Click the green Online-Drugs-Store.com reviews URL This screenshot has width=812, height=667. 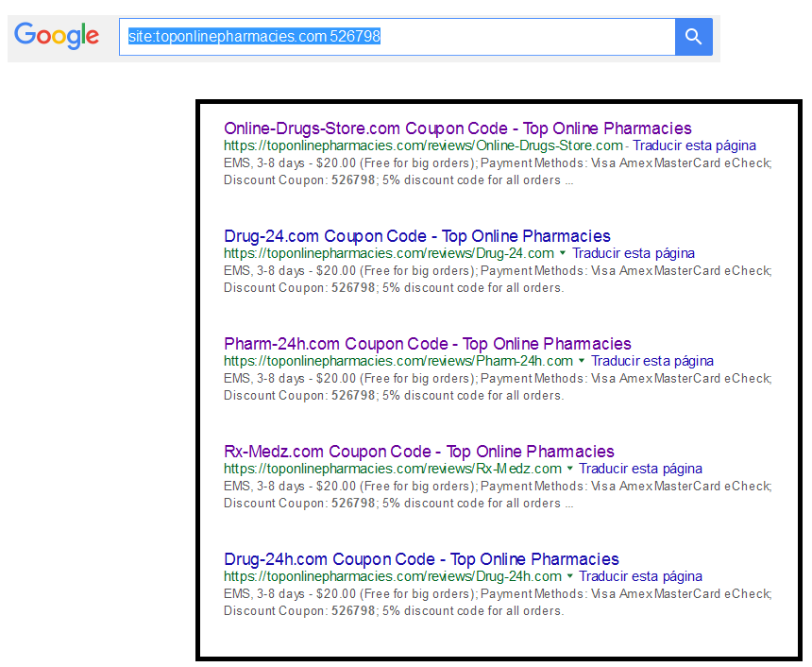coord(423,145)
